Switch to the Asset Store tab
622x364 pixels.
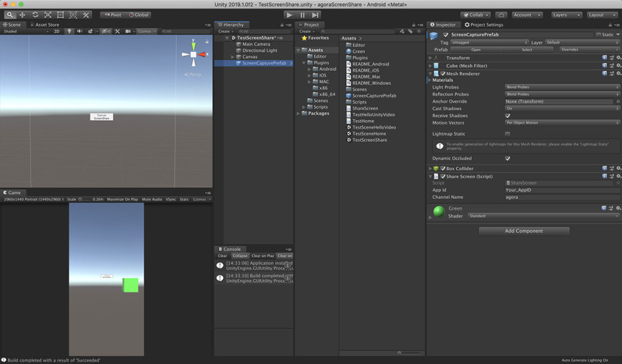[x=45, y=24]
